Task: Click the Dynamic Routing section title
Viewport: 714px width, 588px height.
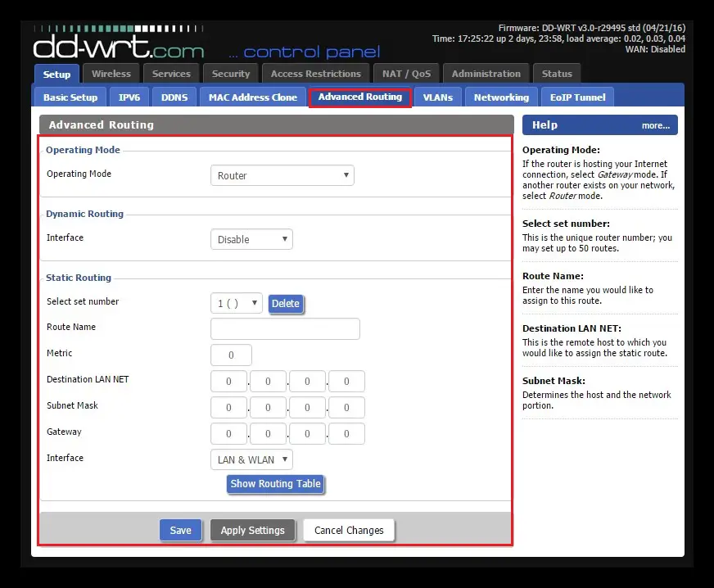Action: tap(84, 214)
